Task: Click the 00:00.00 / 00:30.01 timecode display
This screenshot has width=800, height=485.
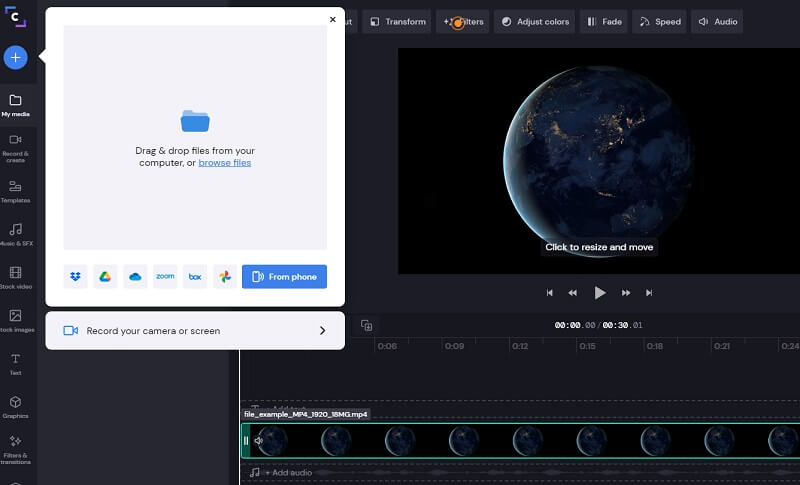Action: [x=598, y=325]
